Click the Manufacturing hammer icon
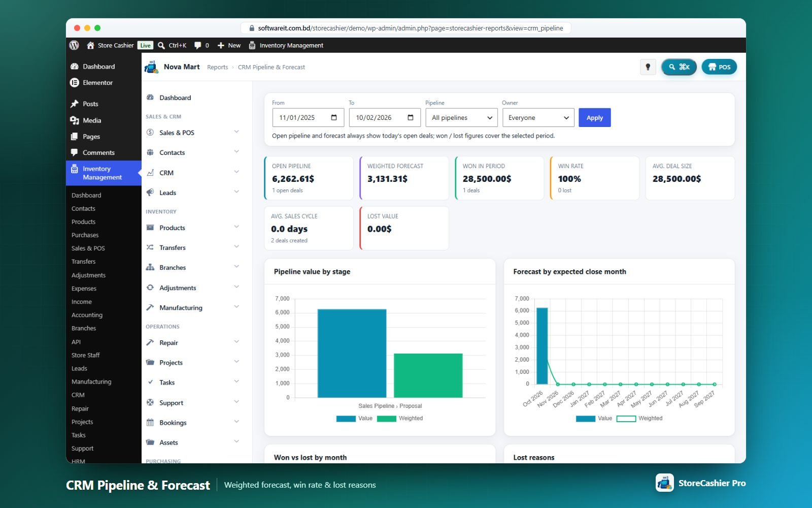The width and height of the screenshot is (812, 508). 150,307
